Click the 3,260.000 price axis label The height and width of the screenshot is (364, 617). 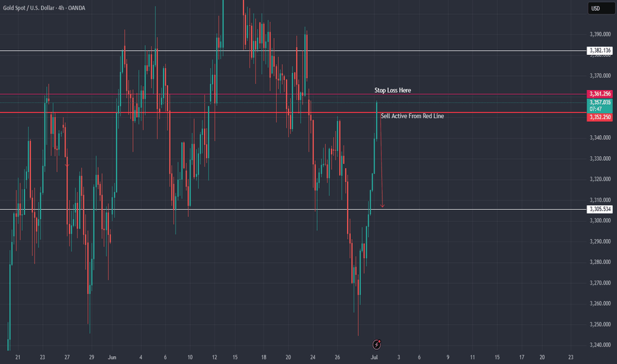600,303
